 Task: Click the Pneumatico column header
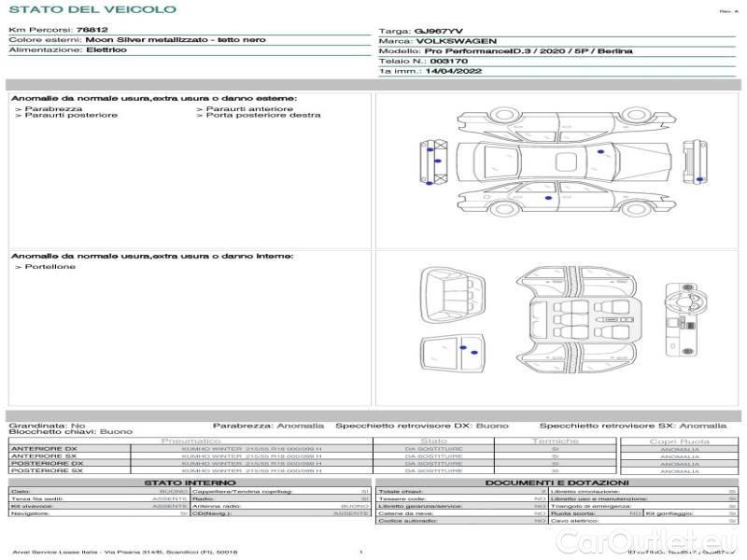191,441
